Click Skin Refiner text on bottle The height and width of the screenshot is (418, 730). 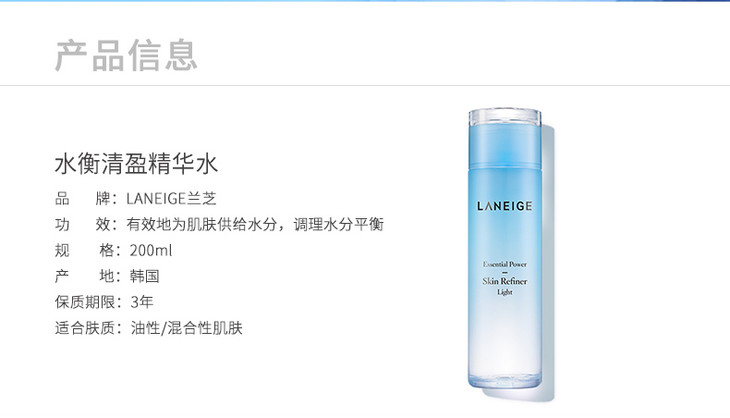tap(505, 281)
